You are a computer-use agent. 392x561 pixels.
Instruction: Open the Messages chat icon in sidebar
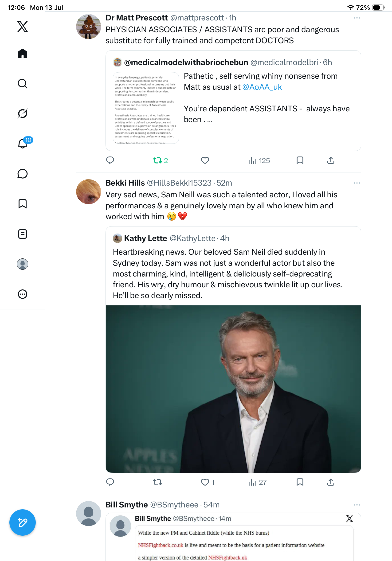click(23, 174)
